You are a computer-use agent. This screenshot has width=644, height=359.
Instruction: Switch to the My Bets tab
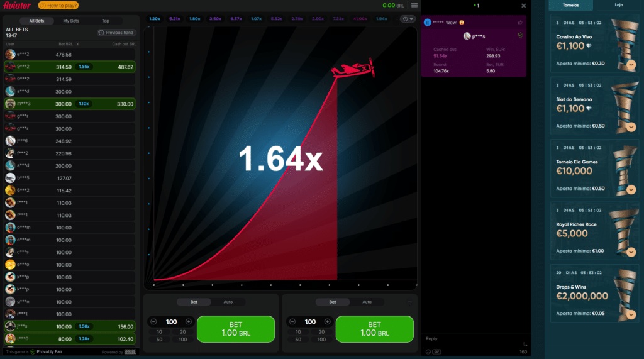[x=71, y=21]
